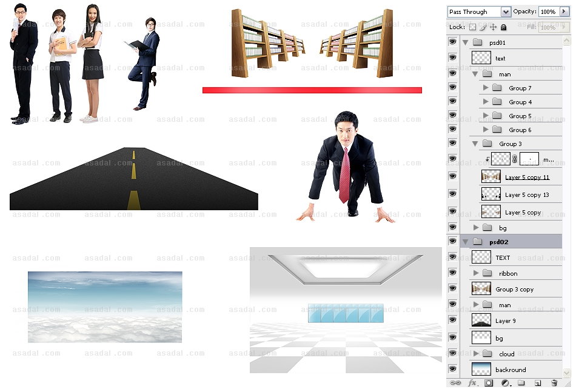This screenshot has height=392, width=576.
Task: Select the Layer 9 layer
Action: click(506, 321)
